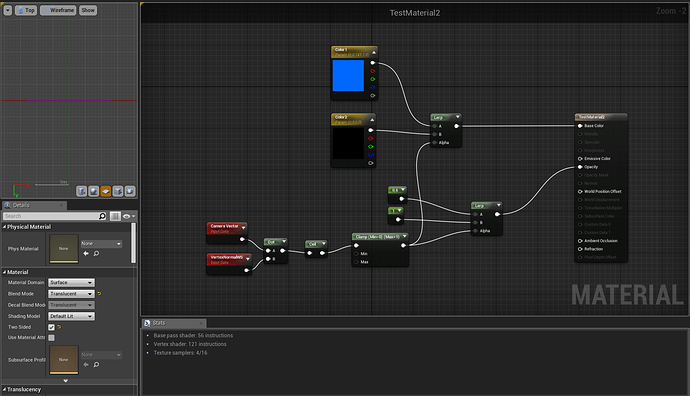Image resolution: width=690 pixels, height=396 pixels.
Task: Select the Dot product node header
Action: click(275, 242)
